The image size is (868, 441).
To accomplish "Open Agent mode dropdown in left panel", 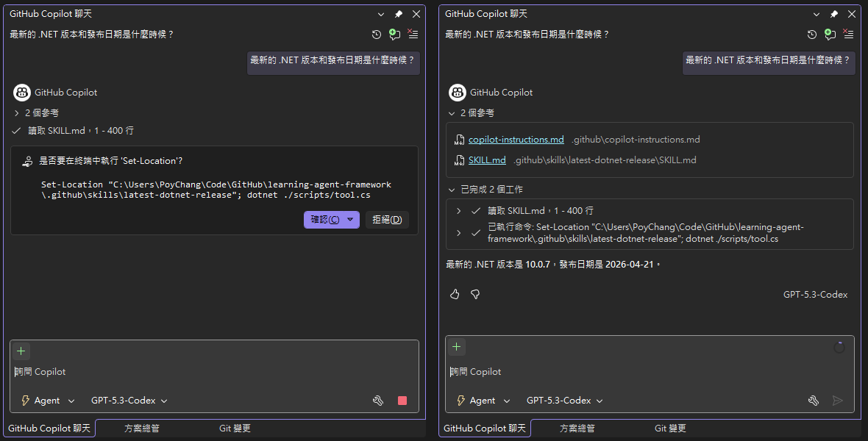I will (x=48, y=401).
